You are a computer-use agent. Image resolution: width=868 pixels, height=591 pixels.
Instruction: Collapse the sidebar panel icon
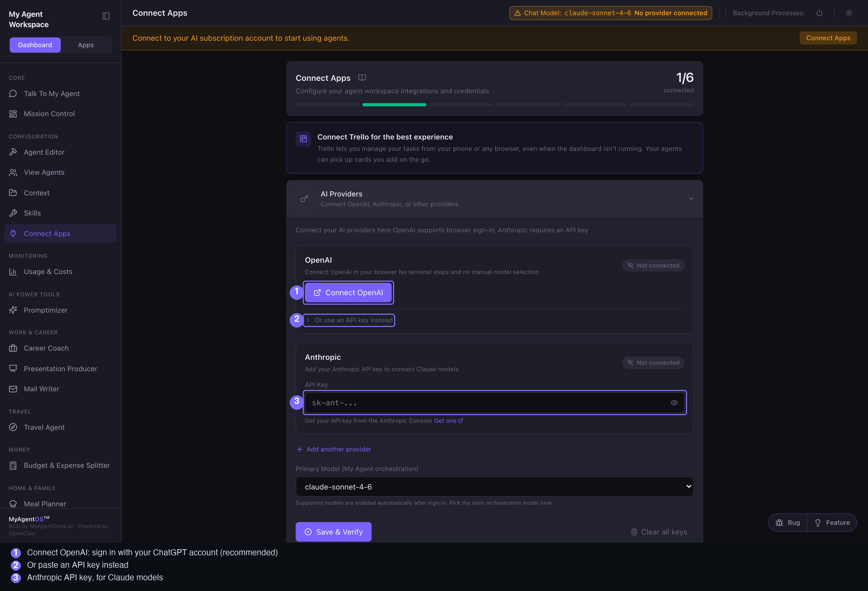pos(106,16)
